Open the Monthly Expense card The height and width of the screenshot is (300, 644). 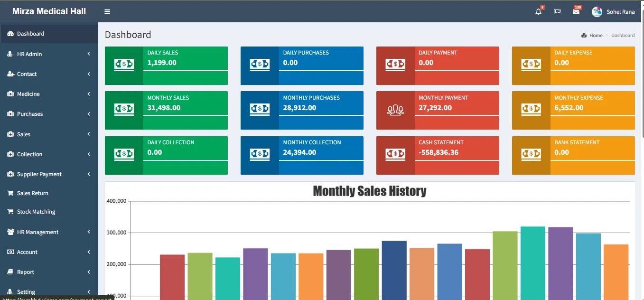click(573, 110)
